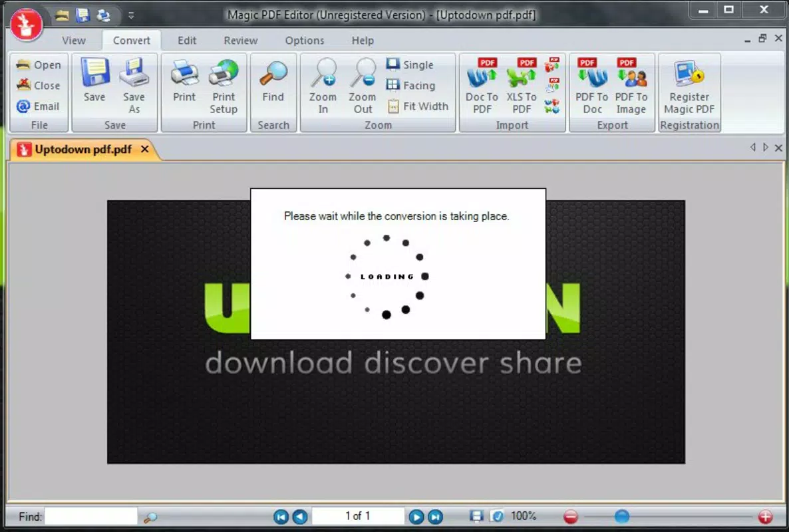Minimize the inner document window
Viewport: 789px width, 532px height.
pyautogui.click(x=747, y=40)
